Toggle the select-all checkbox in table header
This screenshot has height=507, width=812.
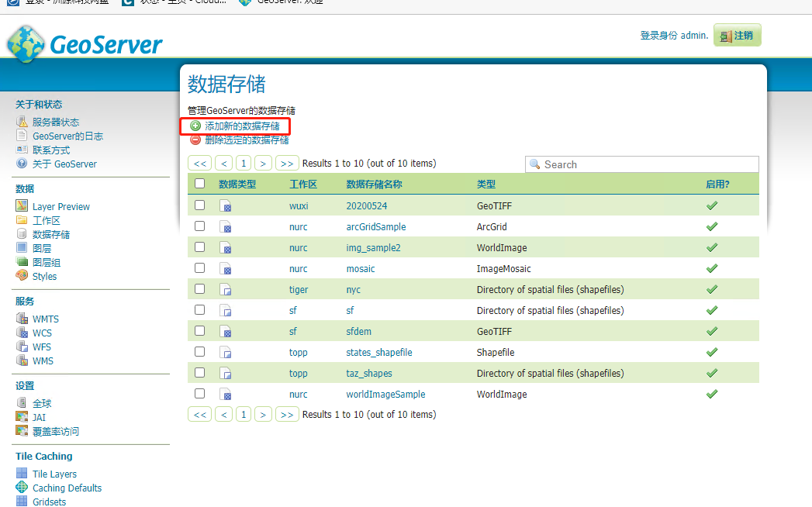[x=200, y=184]
